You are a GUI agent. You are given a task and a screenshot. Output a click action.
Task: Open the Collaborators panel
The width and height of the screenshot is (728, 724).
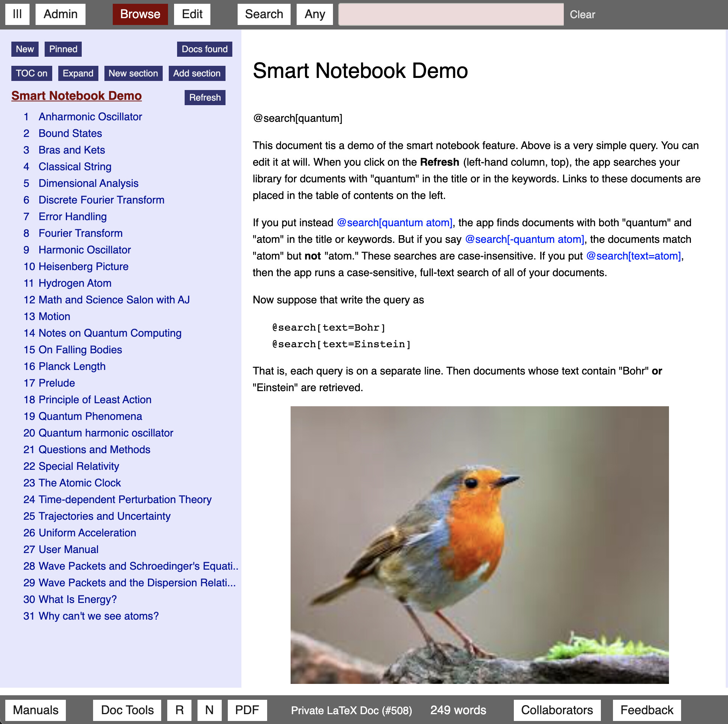pos(557,710)
